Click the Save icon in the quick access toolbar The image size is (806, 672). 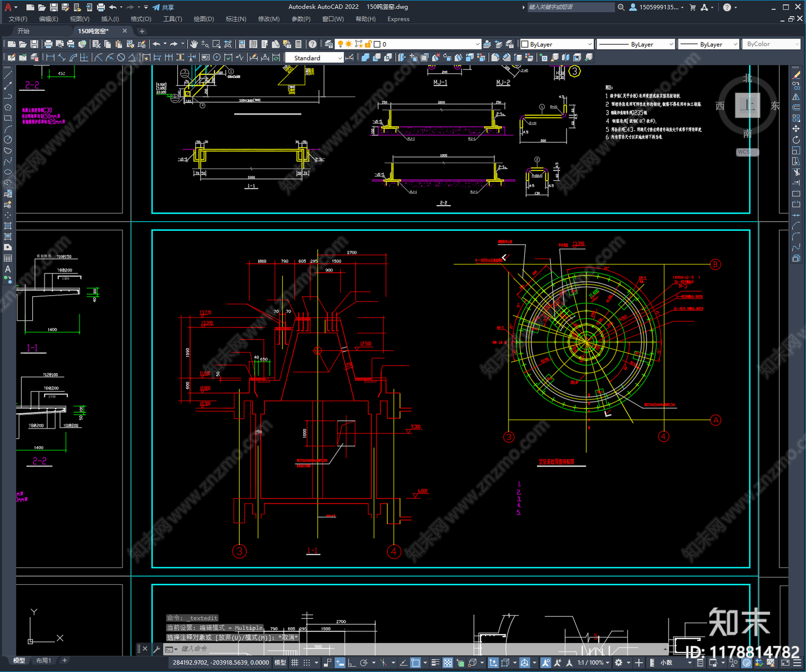[53, 7]
